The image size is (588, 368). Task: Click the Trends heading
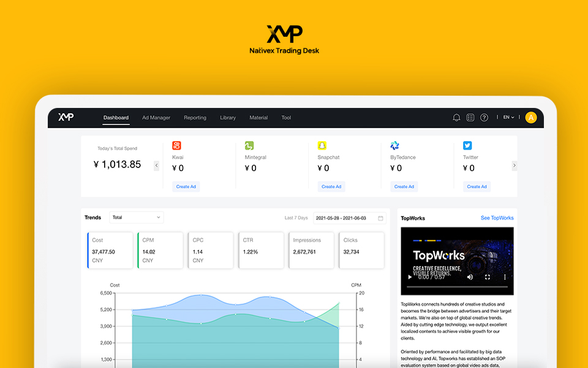tap(92, 217)
